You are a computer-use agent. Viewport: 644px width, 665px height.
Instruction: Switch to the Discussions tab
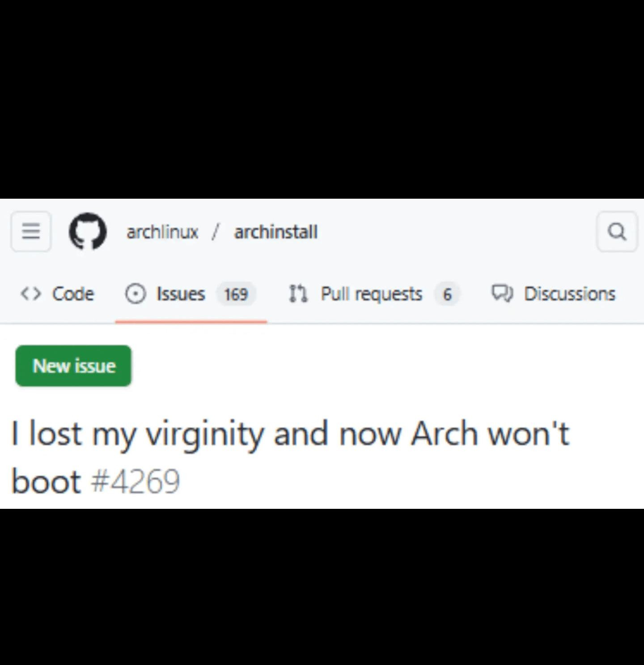pos(570,294)
